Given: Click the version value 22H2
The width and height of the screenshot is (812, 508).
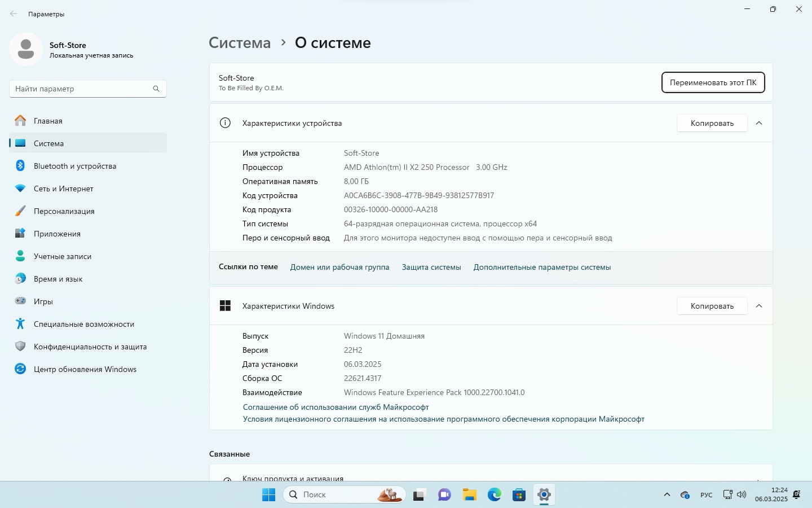Looking at the screenshot, I should click(353, 350).
